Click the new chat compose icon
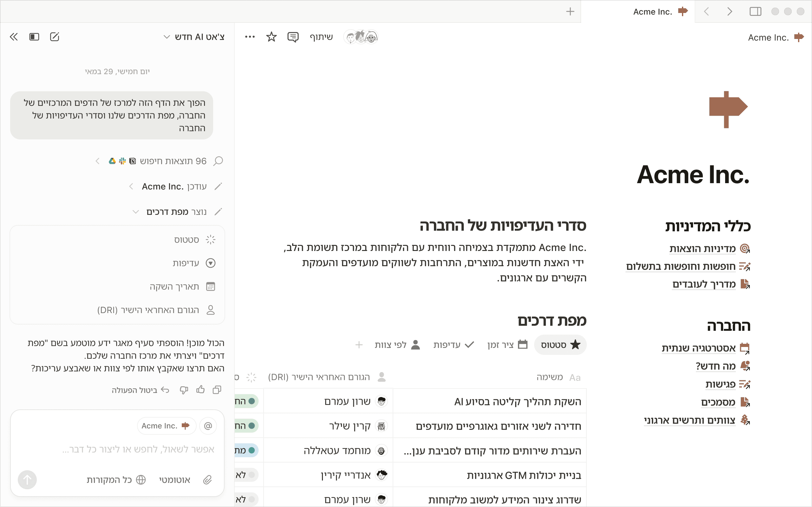The width and height of the screenshot is (812, 507). (x=54, y=37)
